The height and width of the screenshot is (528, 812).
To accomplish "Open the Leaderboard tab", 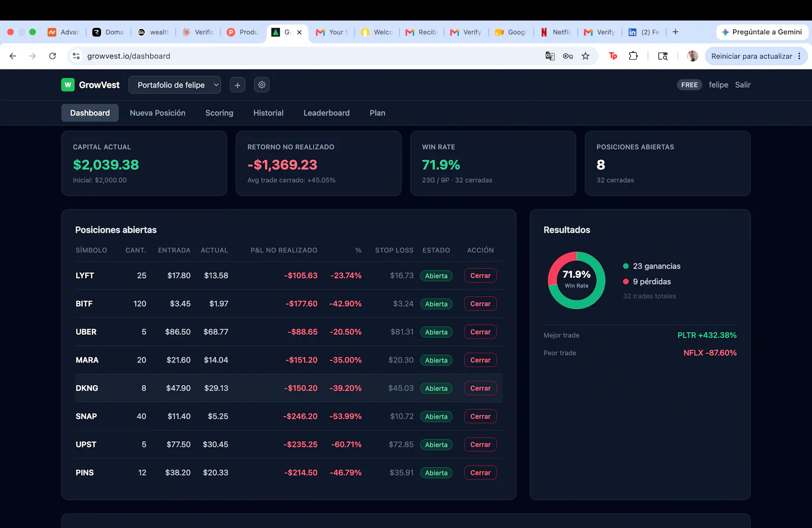I will (x=326, y=113).
